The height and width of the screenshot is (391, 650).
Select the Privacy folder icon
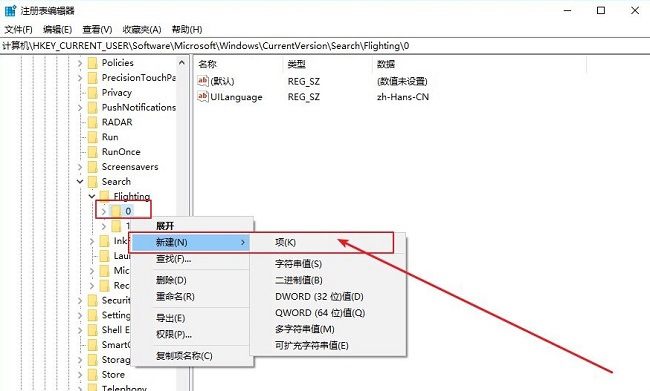[x=93, y=93]
